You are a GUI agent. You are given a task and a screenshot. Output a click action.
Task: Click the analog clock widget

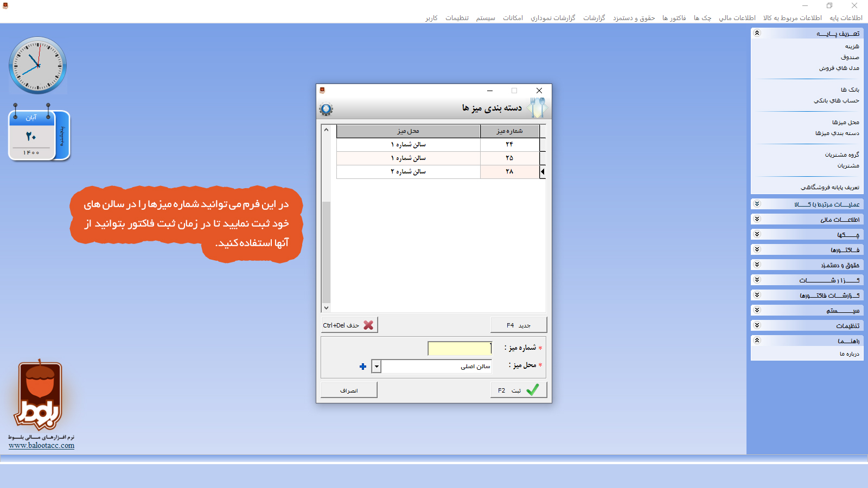(38, 66)
